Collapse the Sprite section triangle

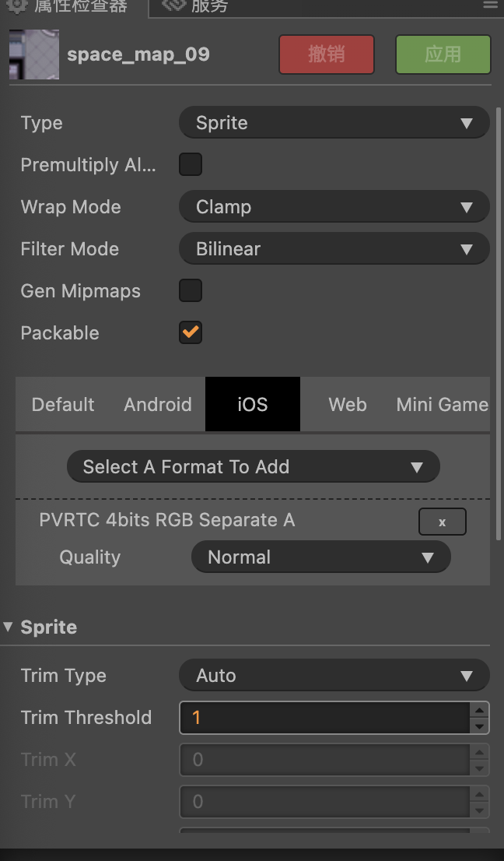(x=9, y=627)
